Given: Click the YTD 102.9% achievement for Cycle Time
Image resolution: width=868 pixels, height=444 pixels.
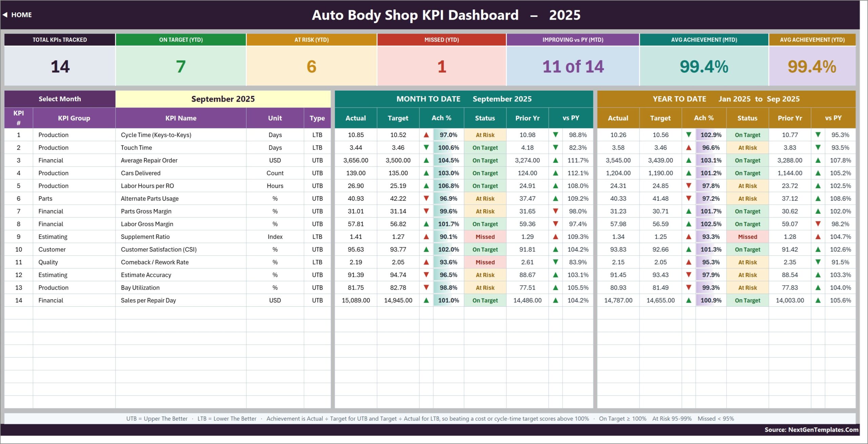Looking at the screenshot, I should (711, 135).
